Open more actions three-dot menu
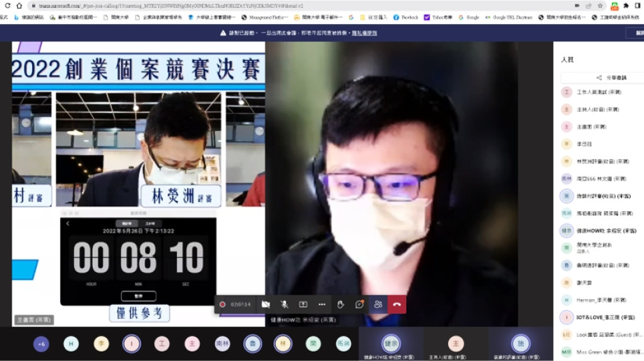The height and width of the screenshot is (361, 644). coord(321,304)
